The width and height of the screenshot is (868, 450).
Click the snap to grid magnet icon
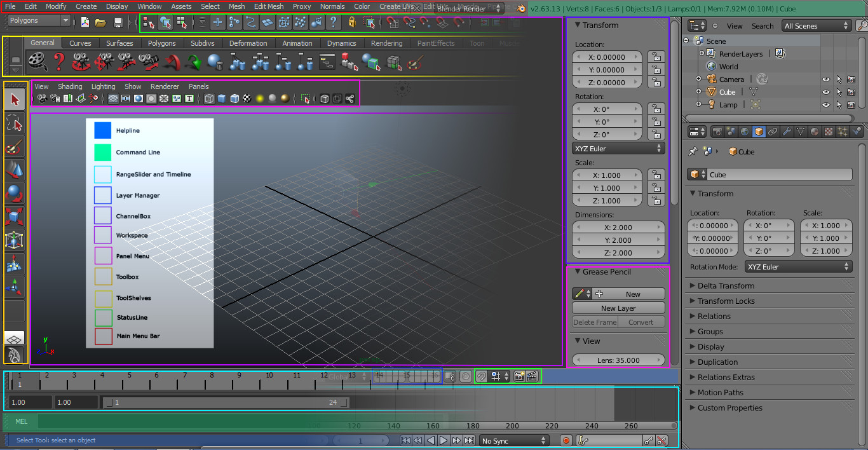(x=393, y=23)
